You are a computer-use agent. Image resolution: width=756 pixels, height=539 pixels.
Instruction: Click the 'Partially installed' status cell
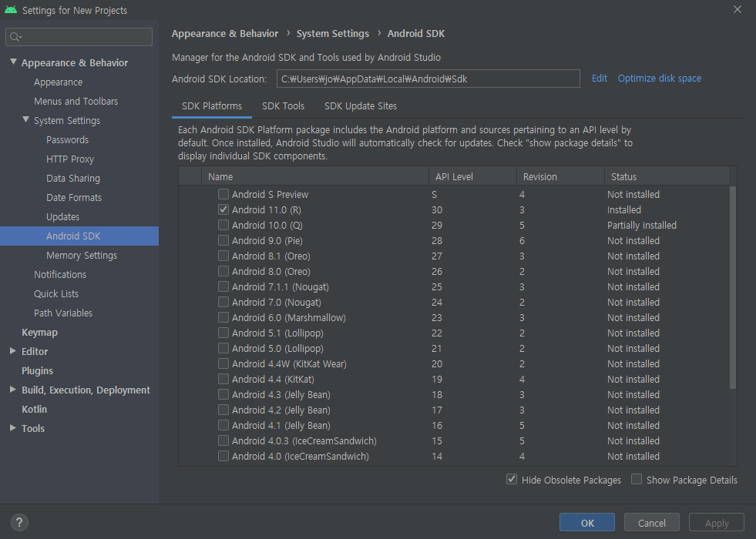642,225
